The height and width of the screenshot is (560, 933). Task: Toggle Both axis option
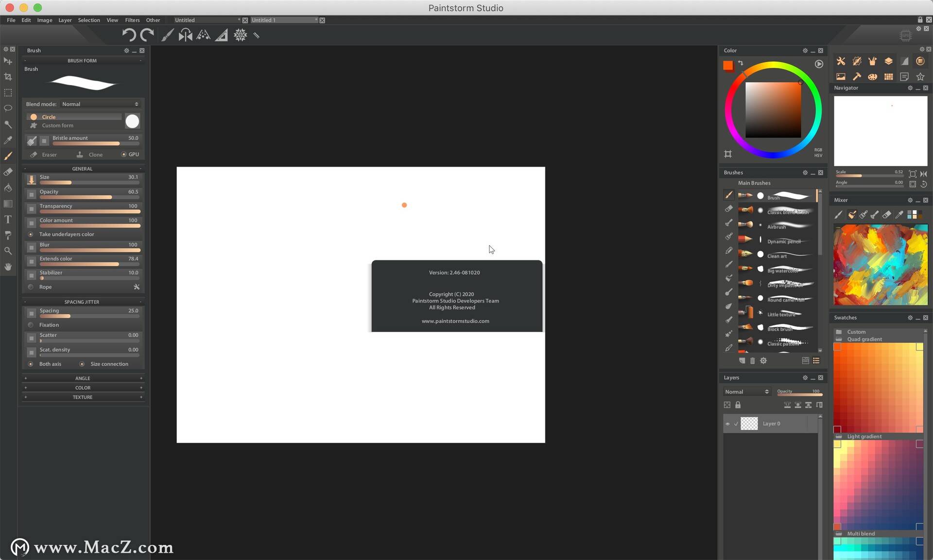pos(45,364)
